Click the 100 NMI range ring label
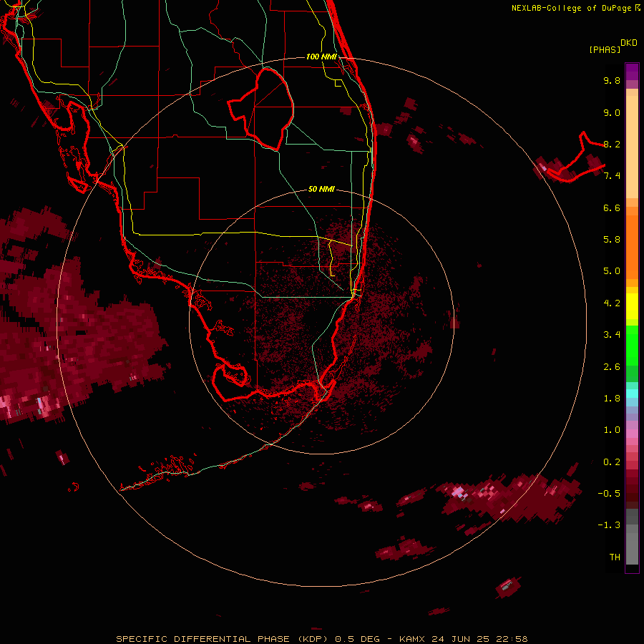The image size is (644, 644). click(x=321, y=57)
